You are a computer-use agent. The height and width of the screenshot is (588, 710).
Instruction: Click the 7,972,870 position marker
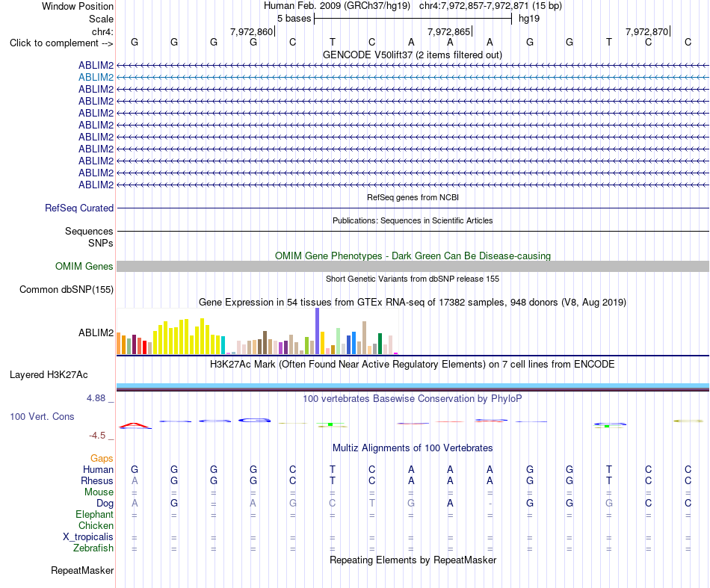pyautogui.click(x=647, y=31)
